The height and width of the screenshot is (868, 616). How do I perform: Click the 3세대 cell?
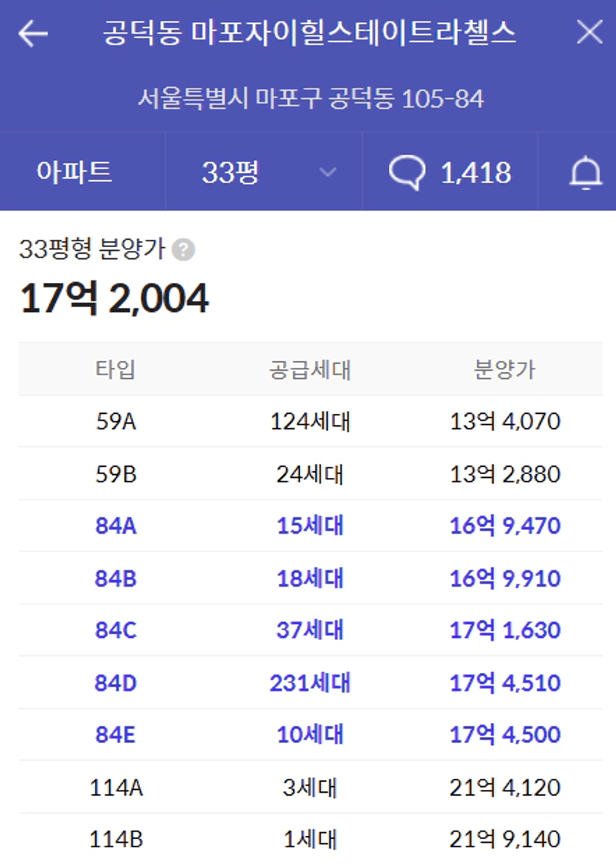pyautogui.click(x=310, y=788)
